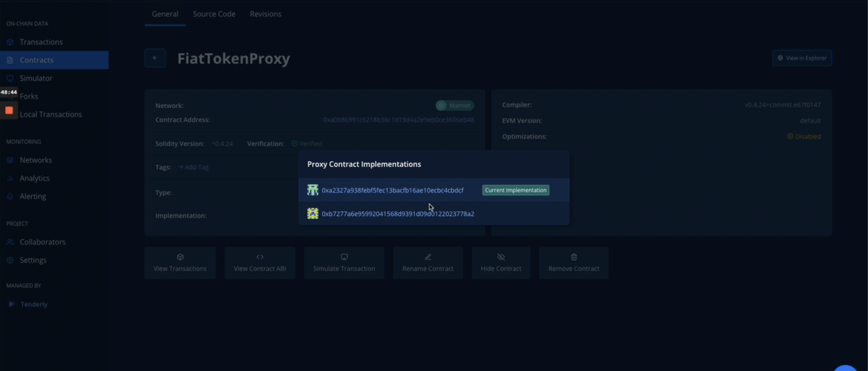Click the EVM Version default value
The height and width of the screenshot is (371, 868).
click(810, 121)
